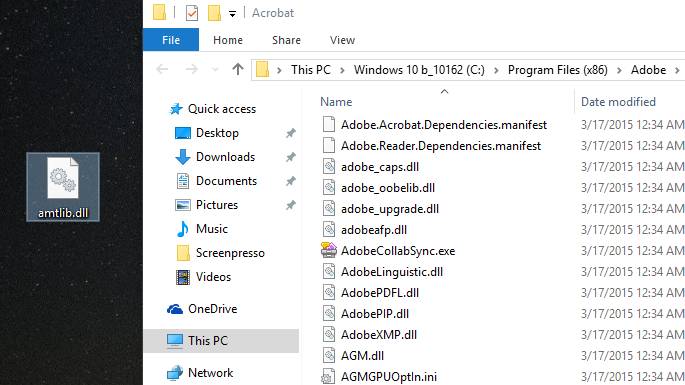Open Screenpresso folder in navigation pane
The image size is (685, 385).
point(230,253)
